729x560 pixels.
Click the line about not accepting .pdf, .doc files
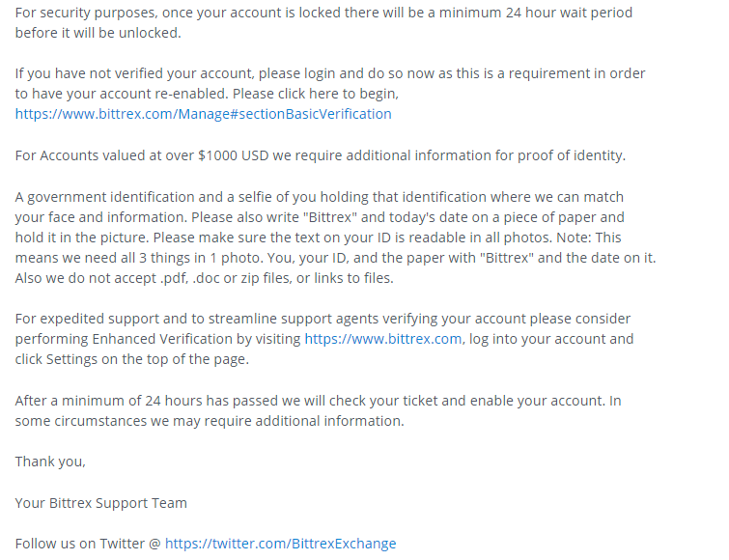(x=204, y=278)
